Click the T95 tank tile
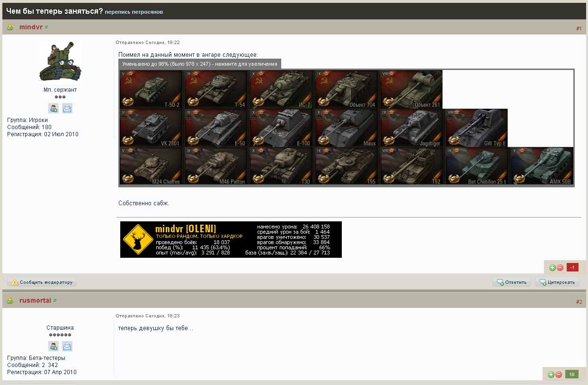The image size is (588, 385). pyautogui.click(x=347, y=166)
